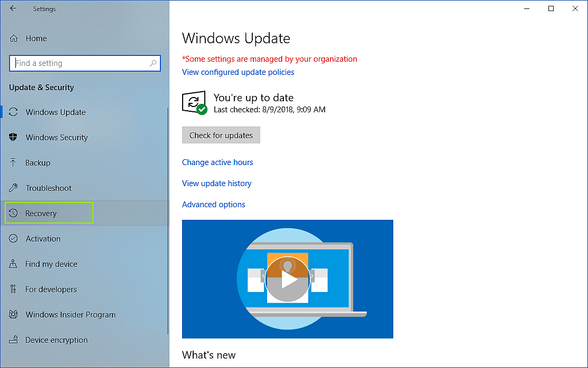Select Recovery in the sidebar
The image size is (588, 368).
click(85, 213)
